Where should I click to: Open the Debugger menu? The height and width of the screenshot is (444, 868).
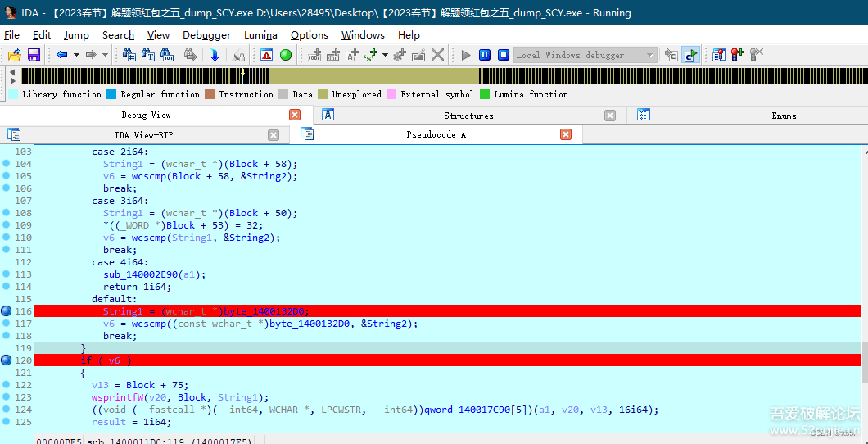click(206, 35)
